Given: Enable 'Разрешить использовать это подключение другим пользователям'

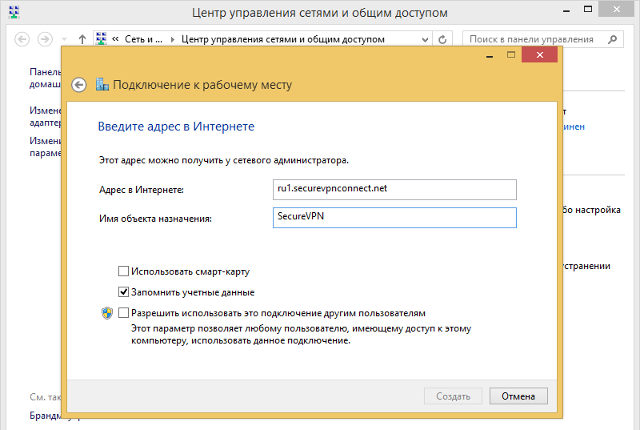Looking at the screenshot, I should pyautogui.click(x=123, y=313).
